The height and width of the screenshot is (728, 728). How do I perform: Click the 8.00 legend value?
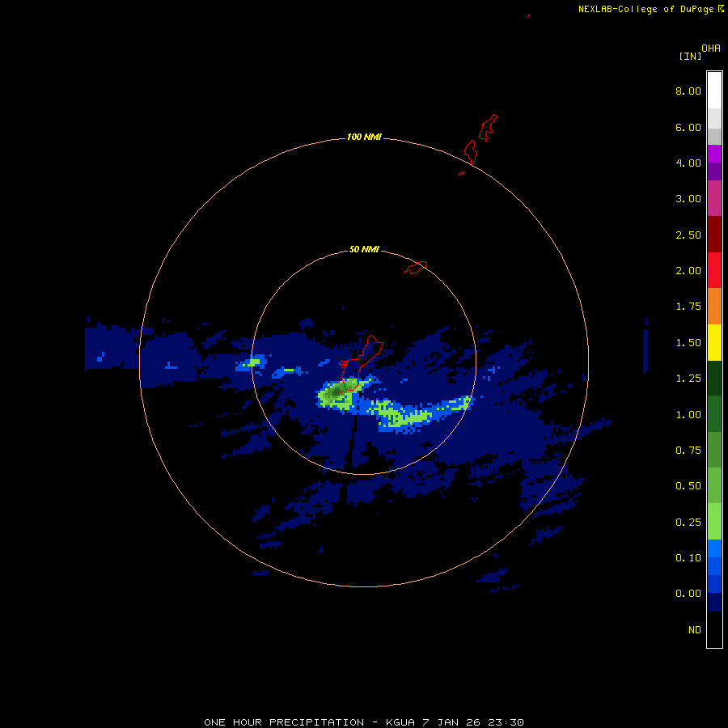coord(688,91)
